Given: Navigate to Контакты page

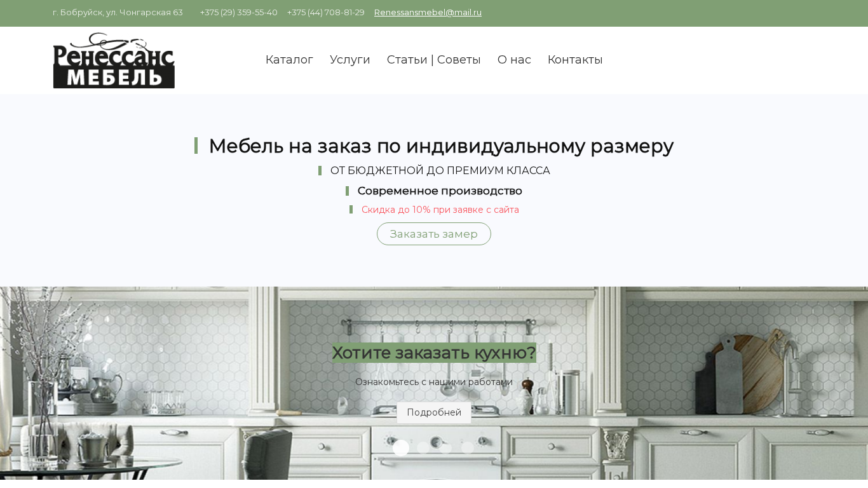Looking at the screenshot, I should pyautogui.click(x=575, y=60).
